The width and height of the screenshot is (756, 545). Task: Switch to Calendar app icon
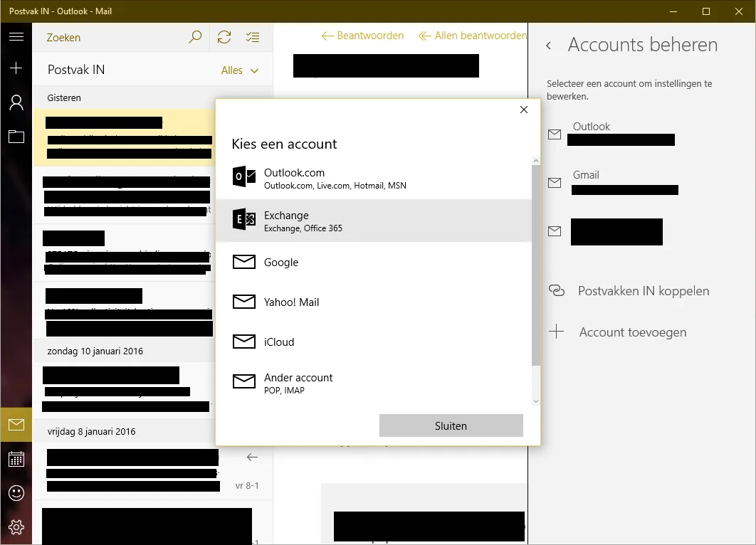(x=16, y=459)
